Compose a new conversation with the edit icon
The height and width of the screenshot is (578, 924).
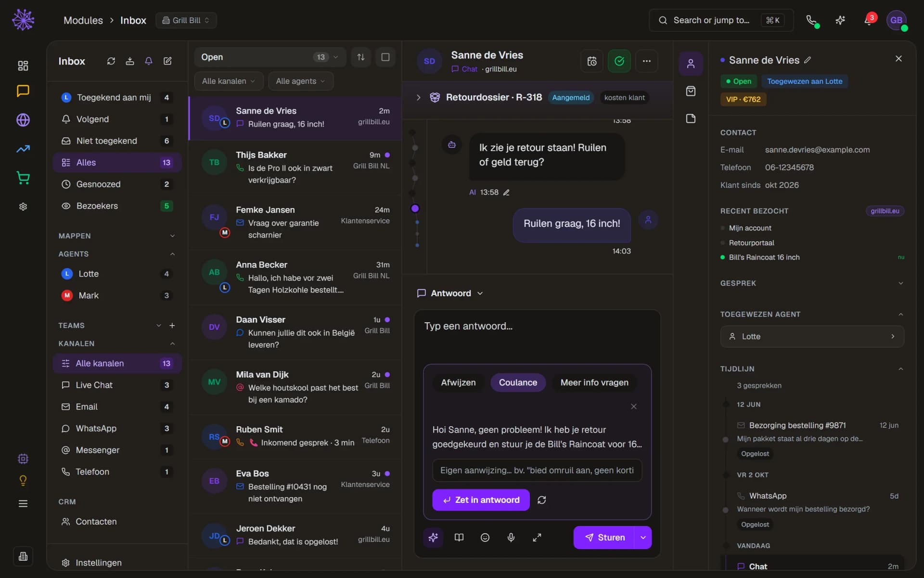pos(167,61)
